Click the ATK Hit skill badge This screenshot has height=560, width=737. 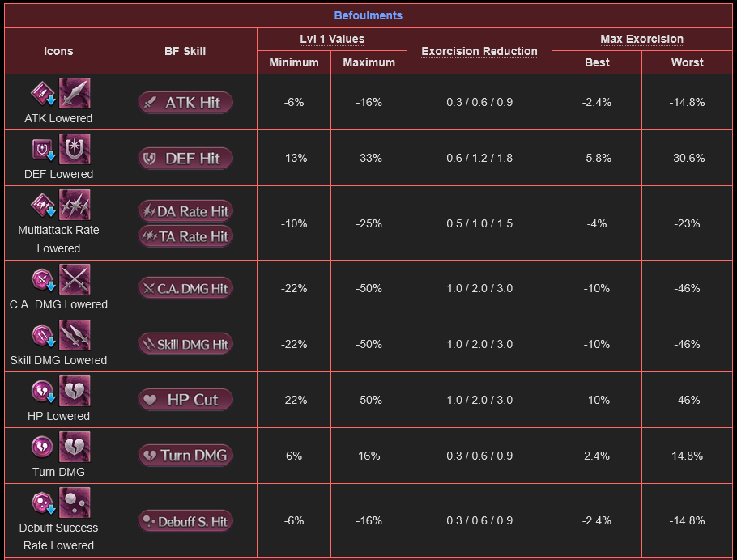pos(185,103)
